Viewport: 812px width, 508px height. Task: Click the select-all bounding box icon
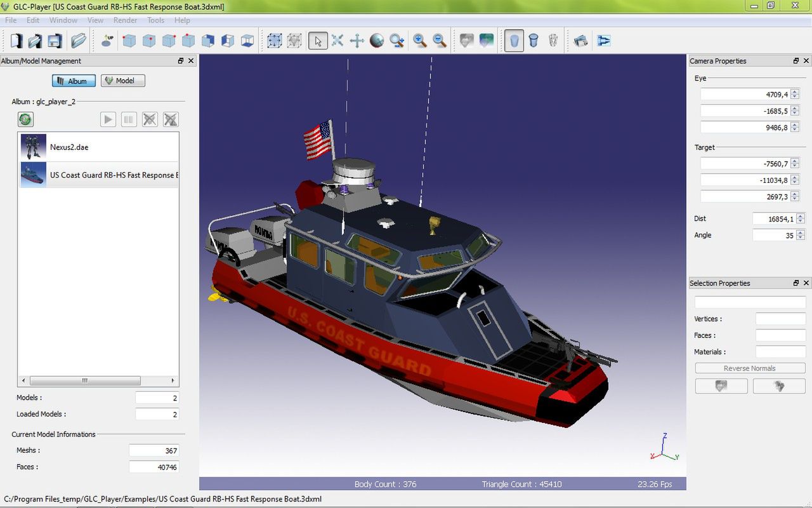(274, 41)
